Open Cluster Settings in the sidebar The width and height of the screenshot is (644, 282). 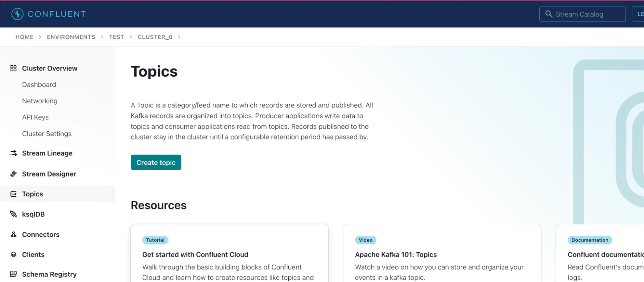pyautogui.click(x=47, y=134)
